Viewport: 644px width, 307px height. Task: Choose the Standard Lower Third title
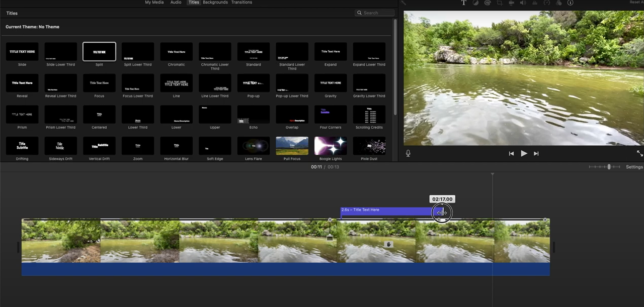(x=292, y=52)
